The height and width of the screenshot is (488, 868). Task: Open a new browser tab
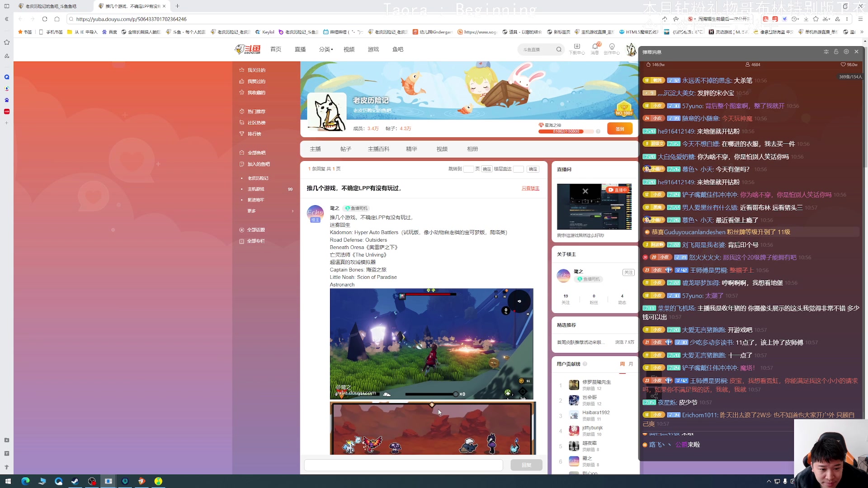pyautogui.click(x=177, y=6)
